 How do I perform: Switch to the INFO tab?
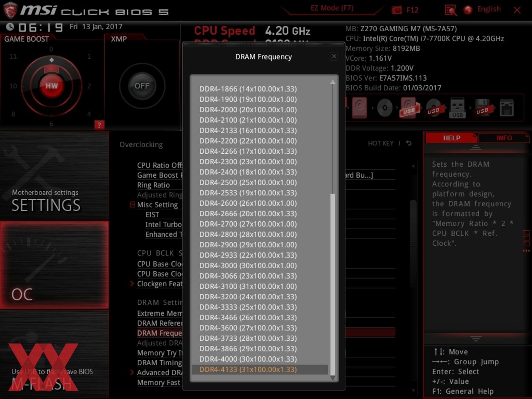click(504, 138)
